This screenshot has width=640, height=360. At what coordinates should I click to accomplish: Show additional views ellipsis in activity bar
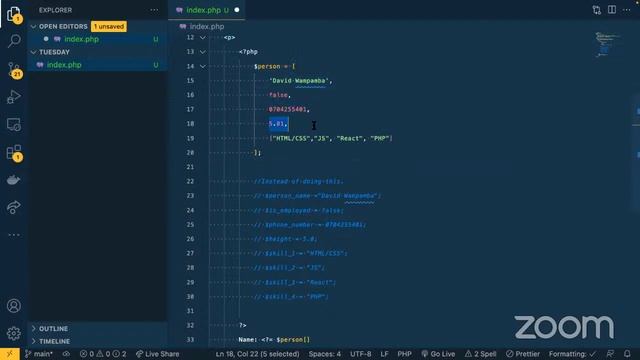[x=14, y=235]
